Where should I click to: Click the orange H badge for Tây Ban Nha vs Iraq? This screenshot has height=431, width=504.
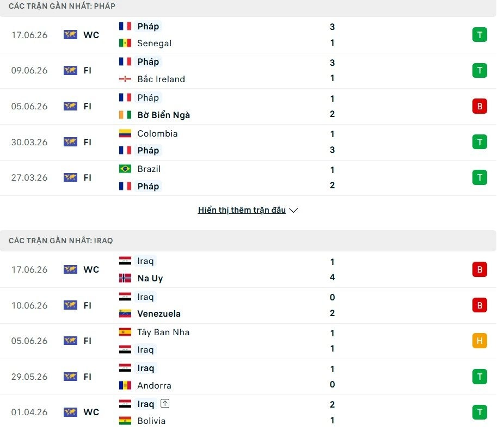tap(480, 341)
